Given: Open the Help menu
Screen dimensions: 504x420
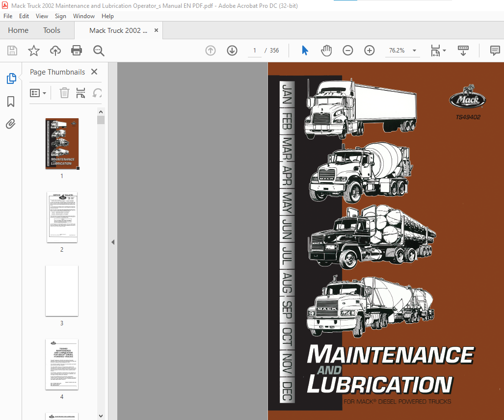Looking at the screenshot, I should 107,16.
